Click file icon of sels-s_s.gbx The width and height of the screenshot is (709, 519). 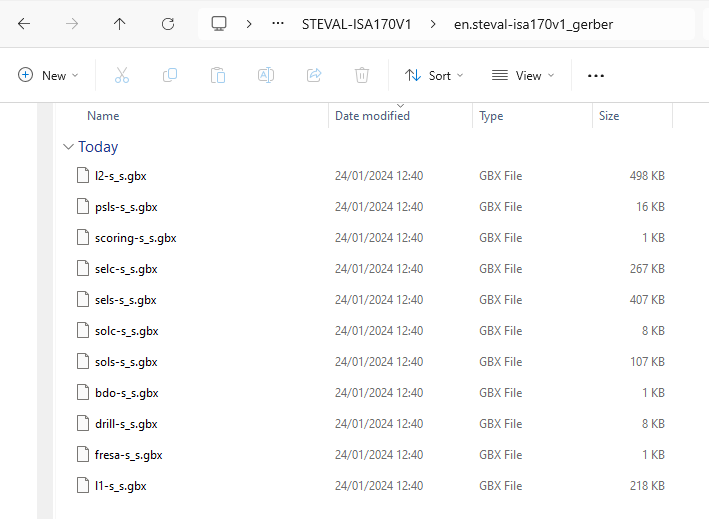point(83,299)
